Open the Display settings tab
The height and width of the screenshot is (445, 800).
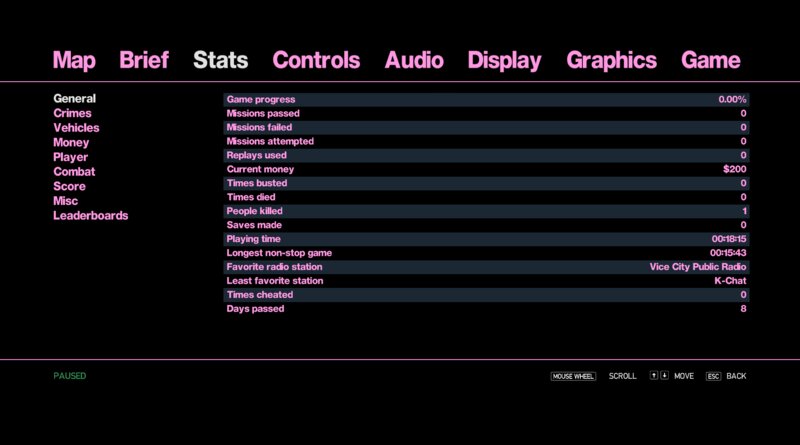click(504, 60)
